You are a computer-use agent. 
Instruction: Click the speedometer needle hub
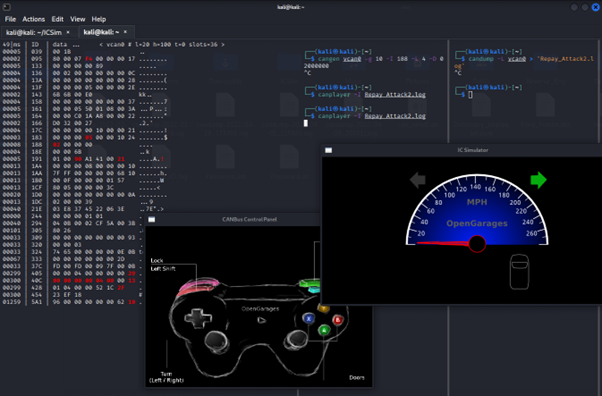(477, 244)
